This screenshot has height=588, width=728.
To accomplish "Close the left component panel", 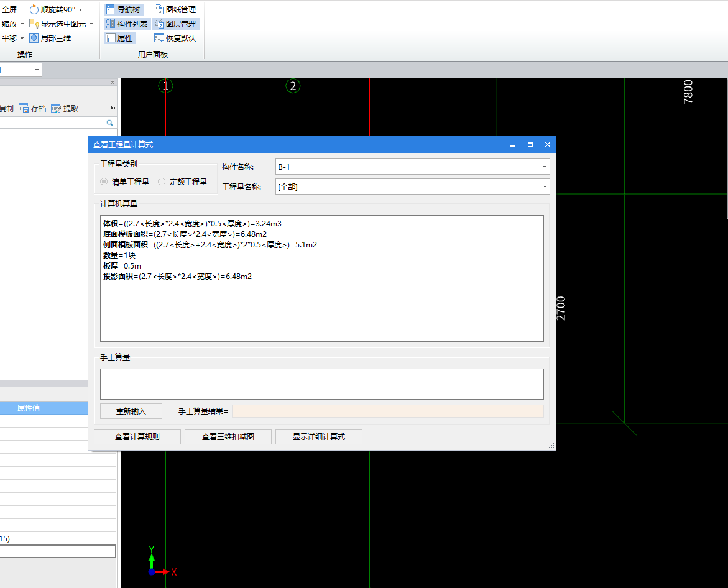I will click(x=113, y=82).
